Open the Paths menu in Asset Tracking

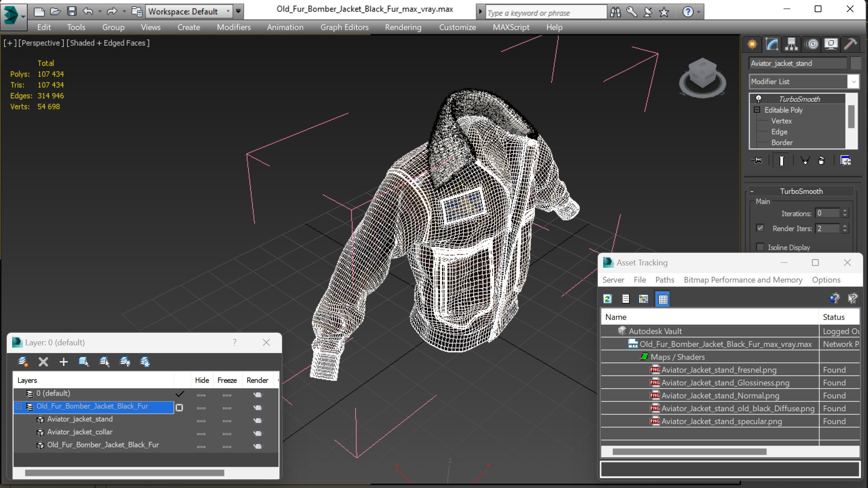click(x=664, y=280)
